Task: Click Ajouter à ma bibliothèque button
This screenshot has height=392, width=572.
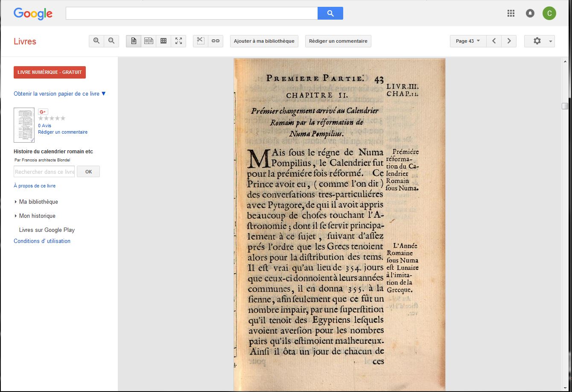Action: pyautogui.click(x=264, y=41)
